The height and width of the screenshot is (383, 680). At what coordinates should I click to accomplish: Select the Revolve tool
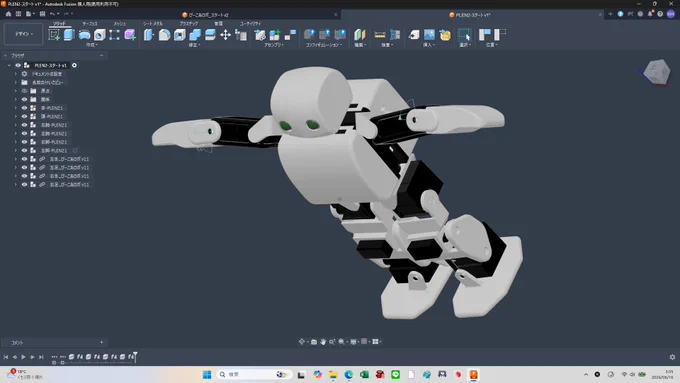(x=84, y=35)
